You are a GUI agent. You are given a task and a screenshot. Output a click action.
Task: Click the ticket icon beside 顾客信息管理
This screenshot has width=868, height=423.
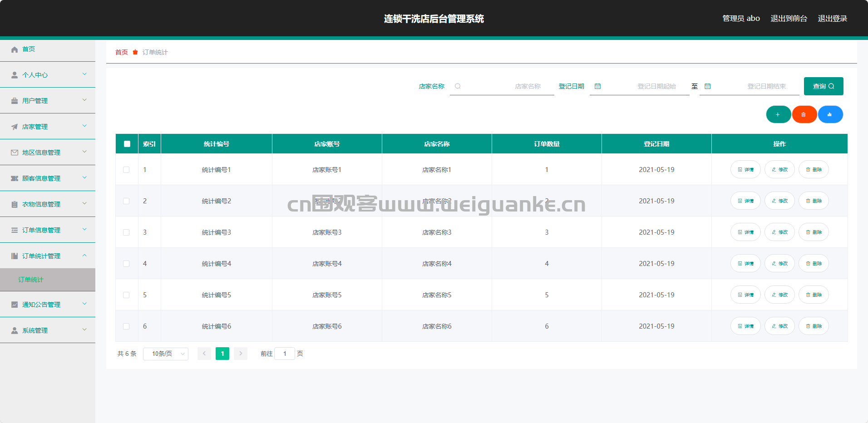point(15,178)
